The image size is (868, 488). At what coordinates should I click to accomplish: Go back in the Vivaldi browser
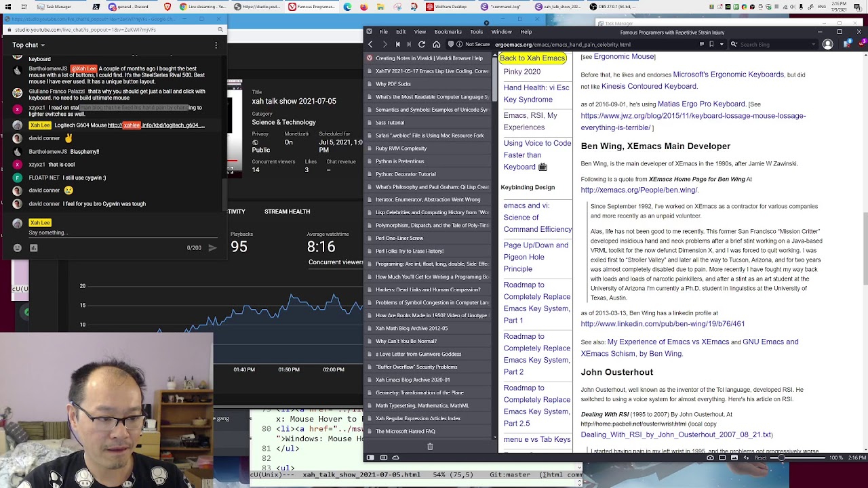(370, 44)
